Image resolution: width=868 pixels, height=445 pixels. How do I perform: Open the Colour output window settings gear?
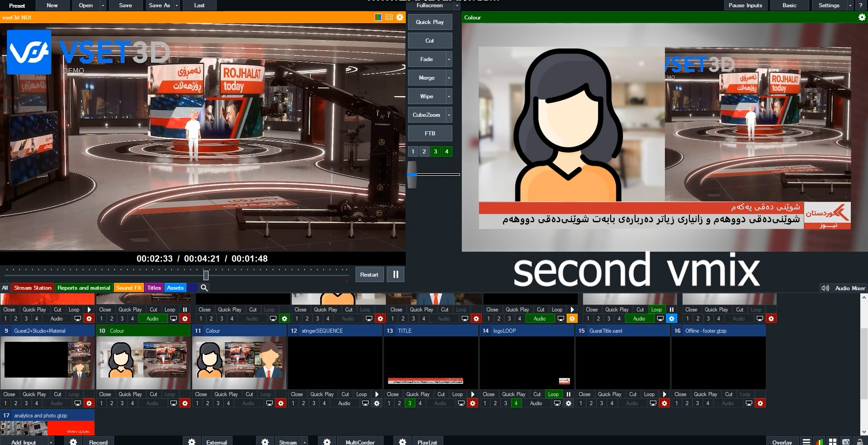coord(862,17)
